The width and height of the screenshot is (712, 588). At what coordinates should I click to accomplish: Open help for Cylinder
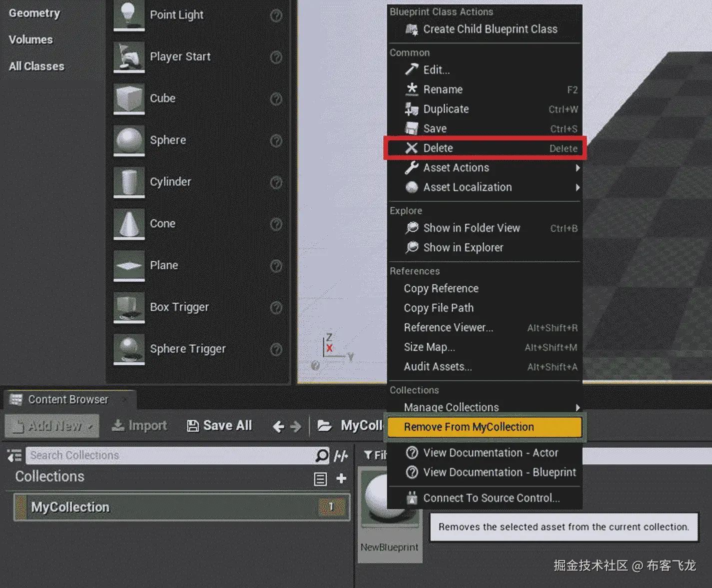pos(276,182)
